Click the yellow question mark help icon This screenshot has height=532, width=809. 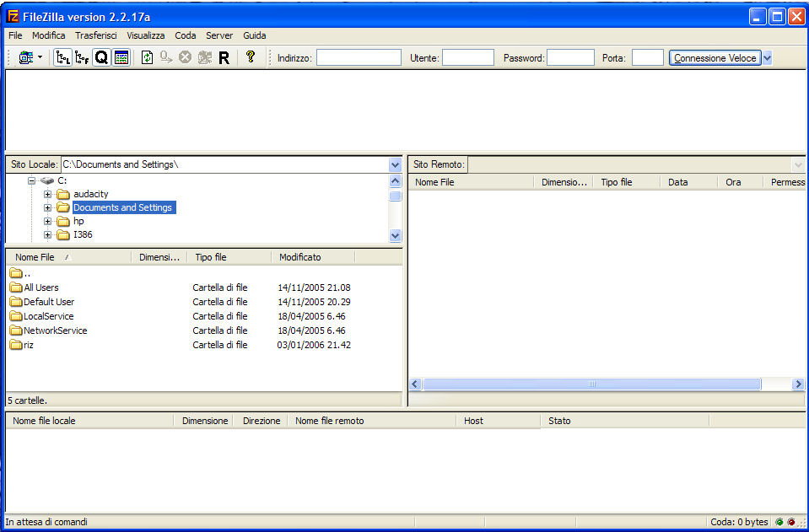[x=251, y=56]
